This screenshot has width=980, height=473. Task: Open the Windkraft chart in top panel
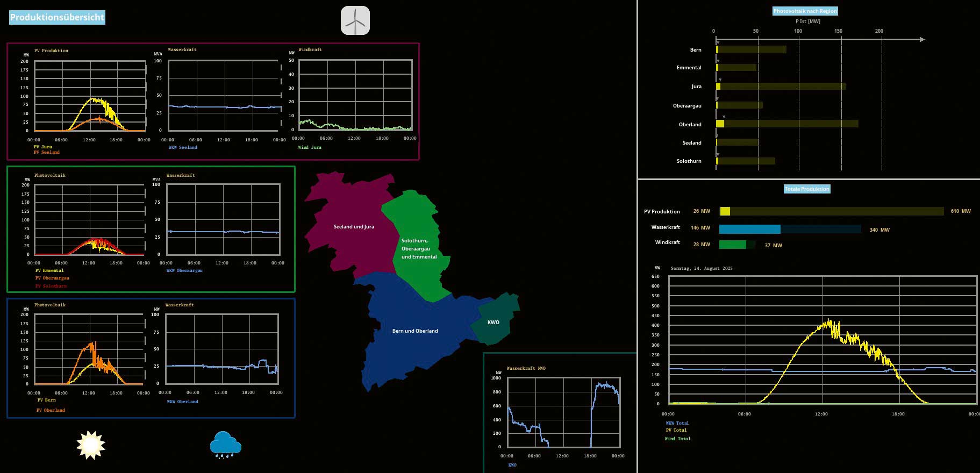click(355, 95)
